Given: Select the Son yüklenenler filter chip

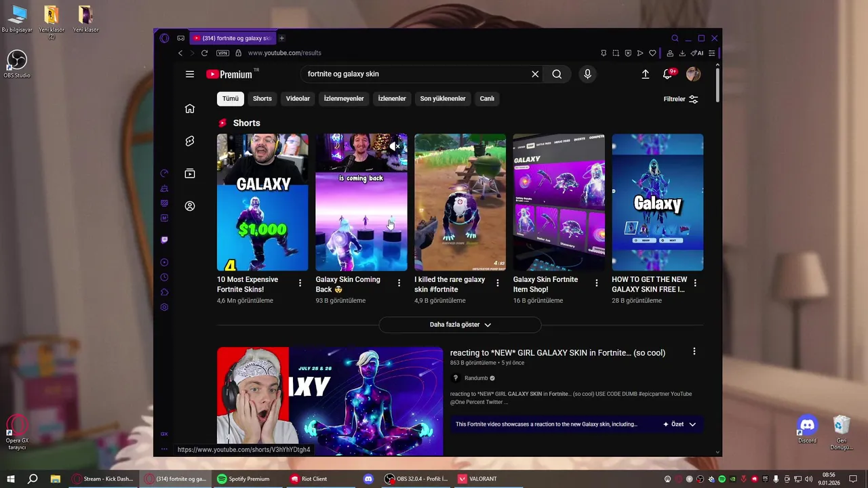Looking at the screenshot, I should point(443,99).
